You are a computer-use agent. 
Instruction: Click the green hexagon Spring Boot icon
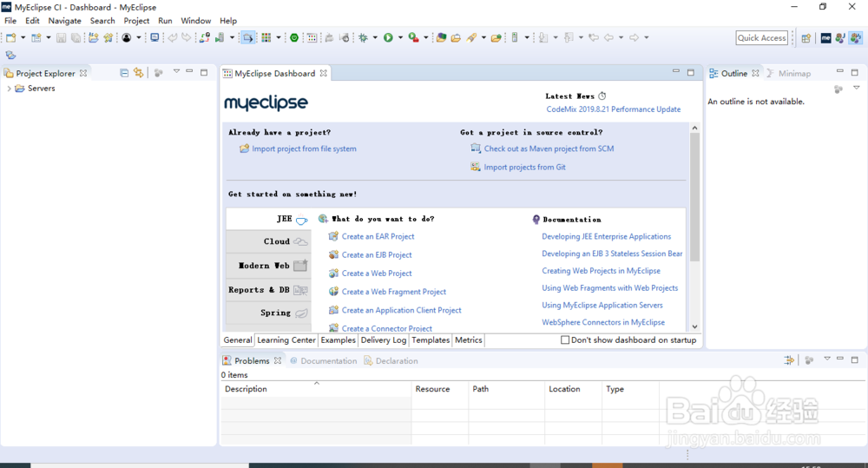(294, 37)
